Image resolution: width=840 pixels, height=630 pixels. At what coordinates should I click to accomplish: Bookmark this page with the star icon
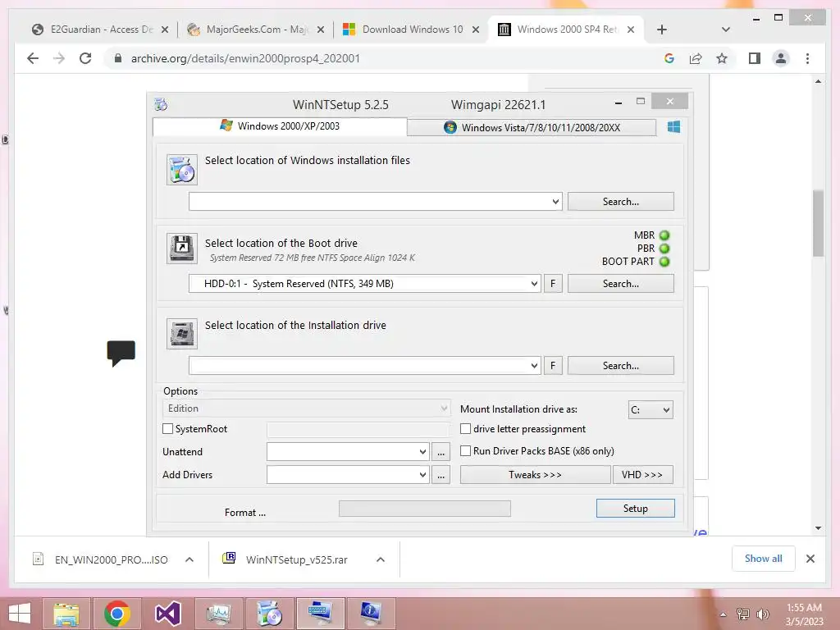722,58
